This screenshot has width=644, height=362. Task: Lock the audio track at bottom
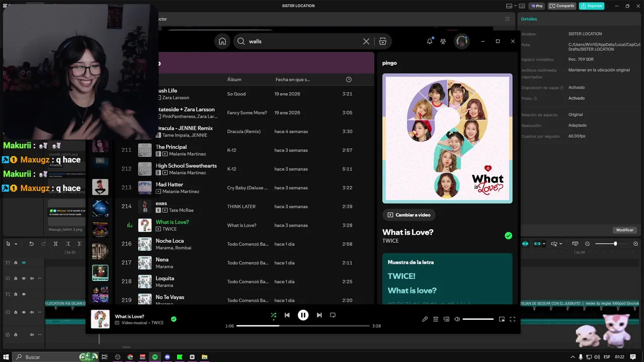pos(16,334)
